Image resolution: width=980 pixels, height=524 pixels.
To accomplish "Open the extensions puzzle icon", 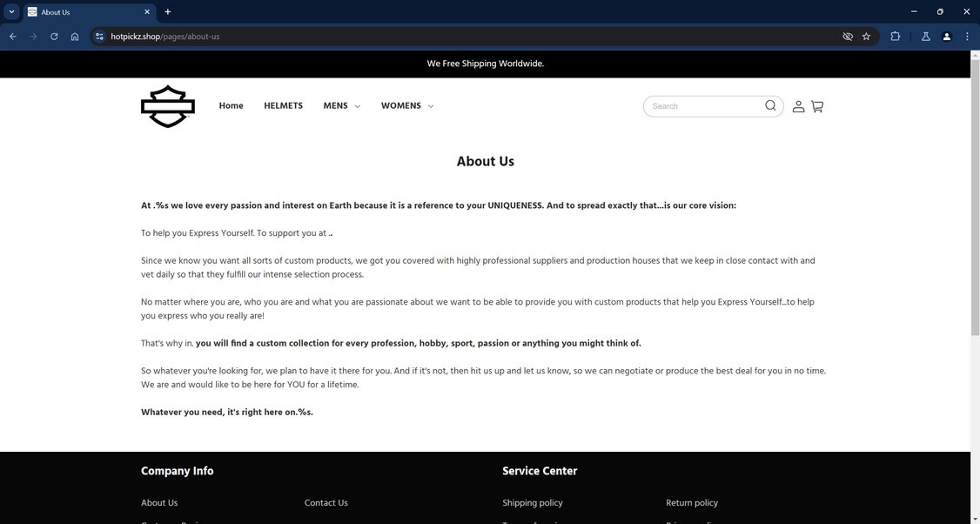I will pyautogui.click(x=895, y=37).
